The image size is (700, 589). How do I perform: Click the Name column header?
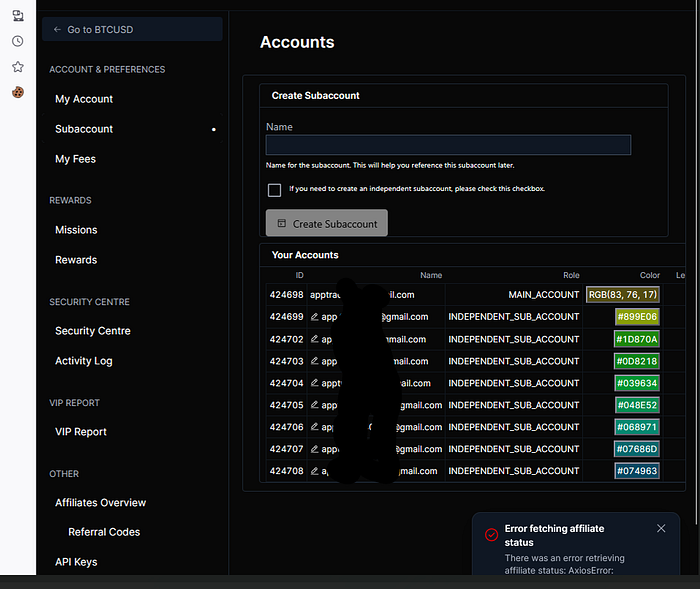coord(431,275)
